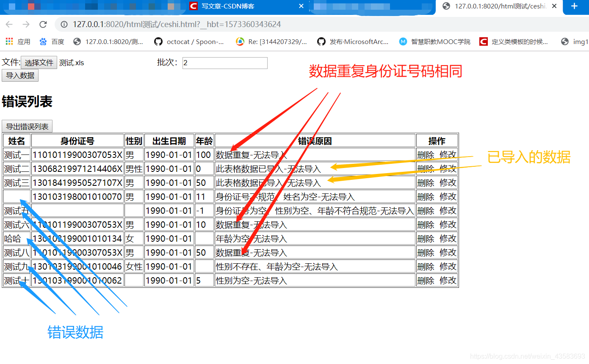Switch to the 写文章-CSDN博客 tab

tap(248, 6)
